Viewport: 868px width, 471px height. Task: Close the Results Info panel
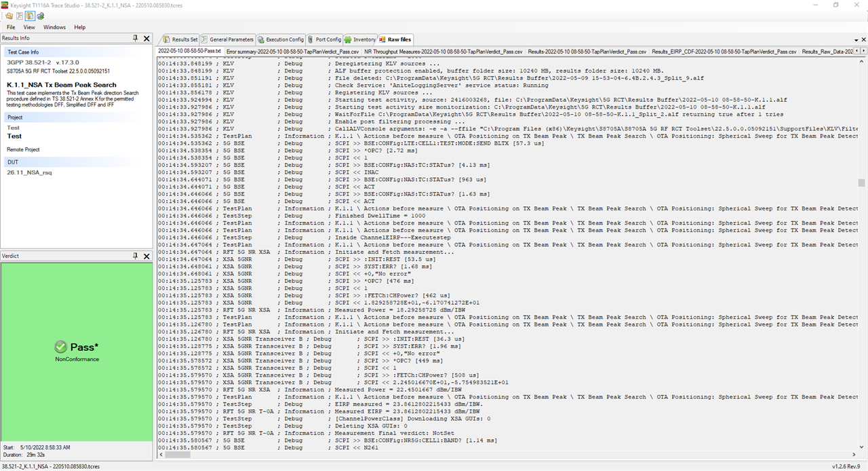(146, 39)
